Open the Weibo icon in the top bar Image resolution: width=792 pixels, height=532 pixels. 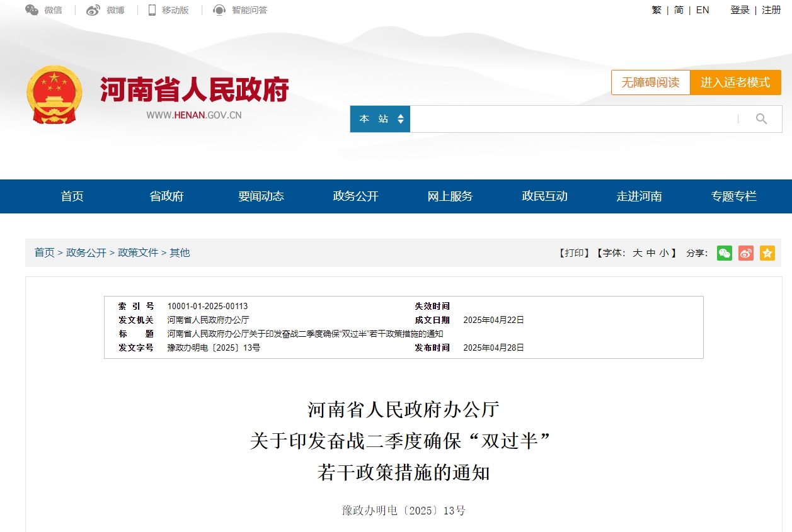[93, 10]
